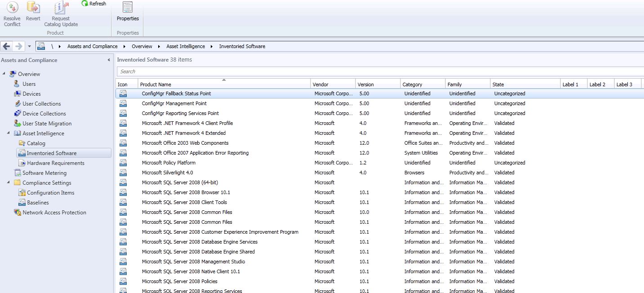Click the User Collections node icon
The image size is (644, 293).
(x=17, y=103)
